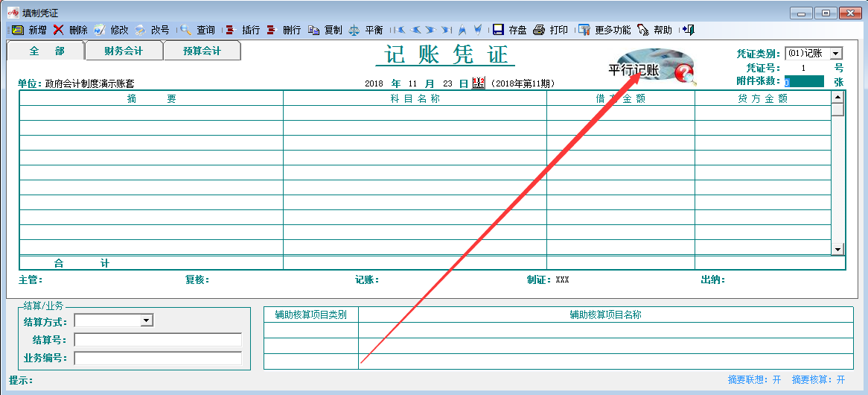Image resolution: width=868 pixels, height=395 pixels.
Task: Click the red X 删除 delete icon
Action: tap(58, 30)
